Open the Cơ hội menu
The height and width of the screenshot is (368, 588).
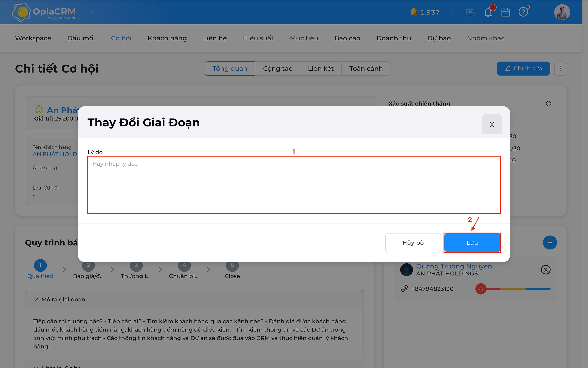pos(121,38)
